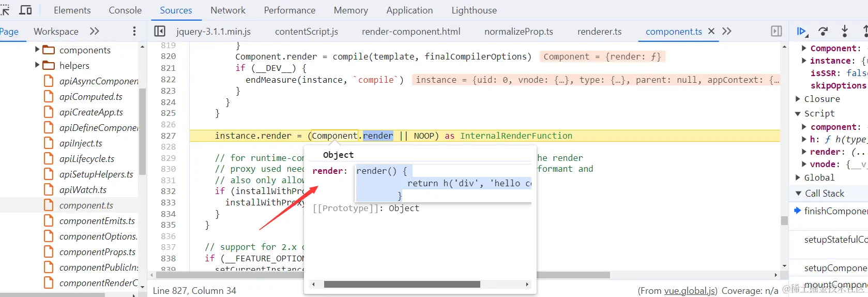The height and width of the screenshot is (297, 868).
Task: Step over next function call
Action: pos(823,32)
